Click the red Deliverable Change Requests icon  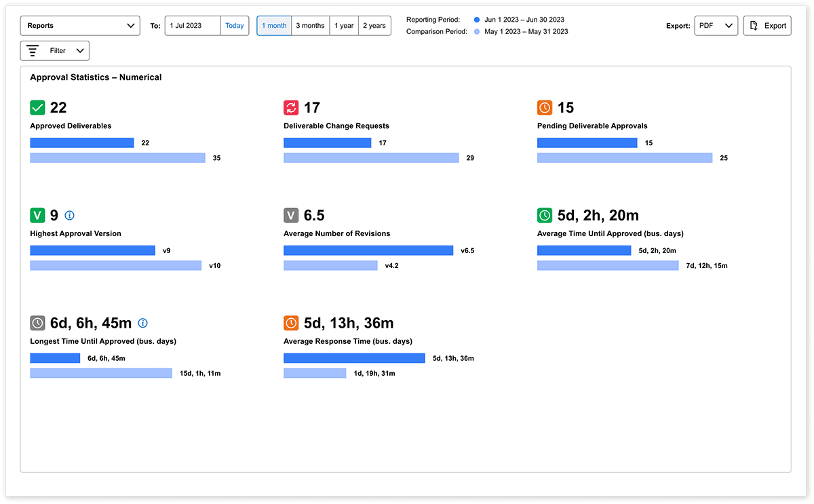tap(291, 108)
